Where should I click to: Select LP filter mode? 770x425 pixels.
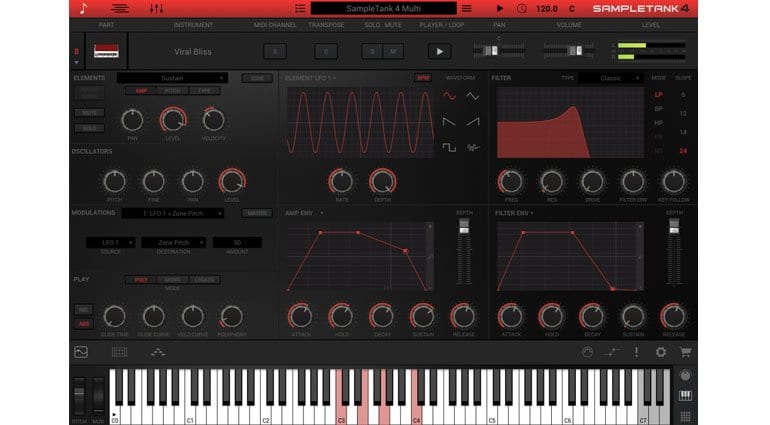pos(659,94)
